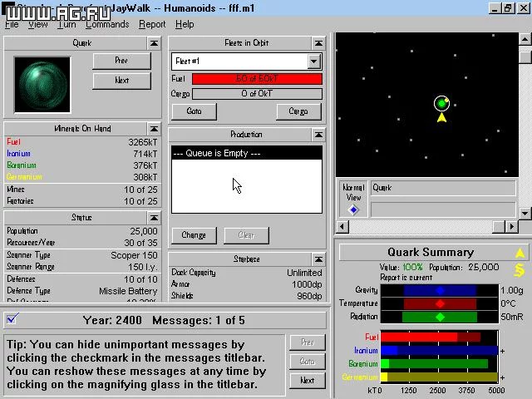Click the Quark Summary title
This screenshot has height=399, width=532.
coord(431,253)
